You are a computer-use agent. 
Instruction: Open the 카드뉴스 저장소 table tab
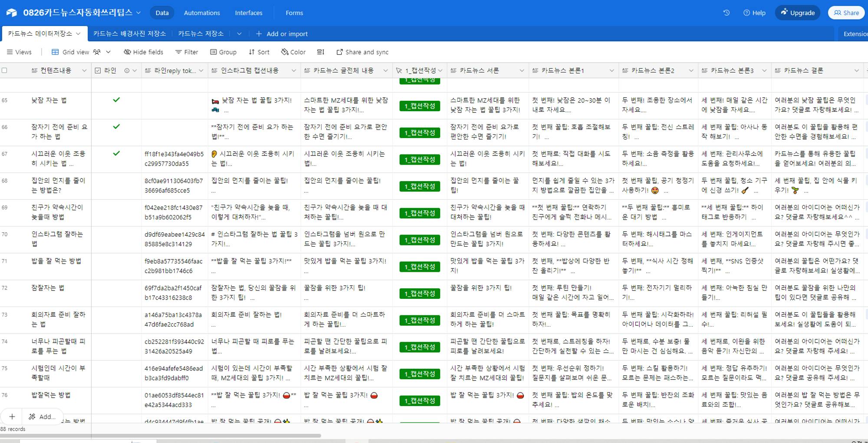[201, 33]
